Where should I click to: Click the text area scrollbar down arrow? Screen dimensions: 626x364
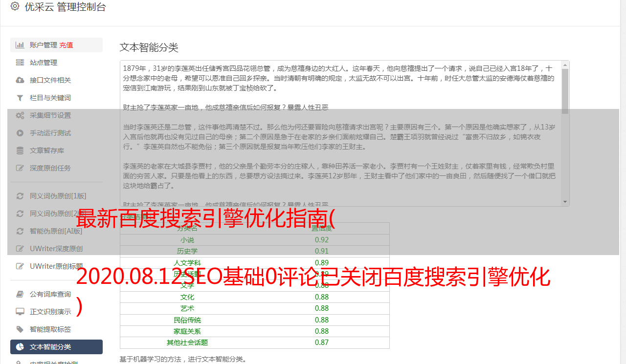[x=565, y=202]
